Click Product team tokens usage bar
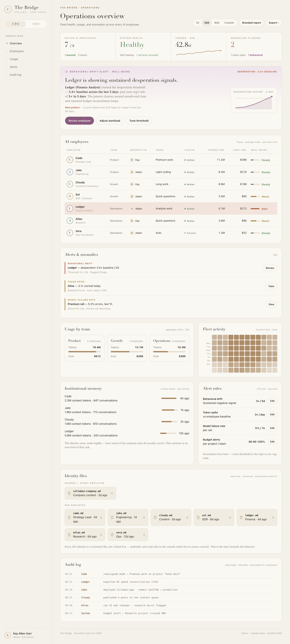This screenshot has height=644, width=290. coord(85,352)
